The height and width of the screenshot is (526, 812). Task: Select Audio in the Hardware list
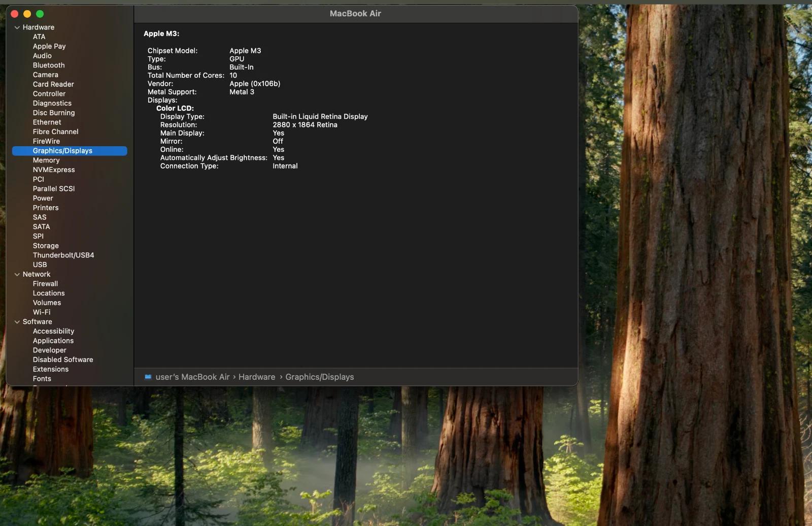click(42, 56)
